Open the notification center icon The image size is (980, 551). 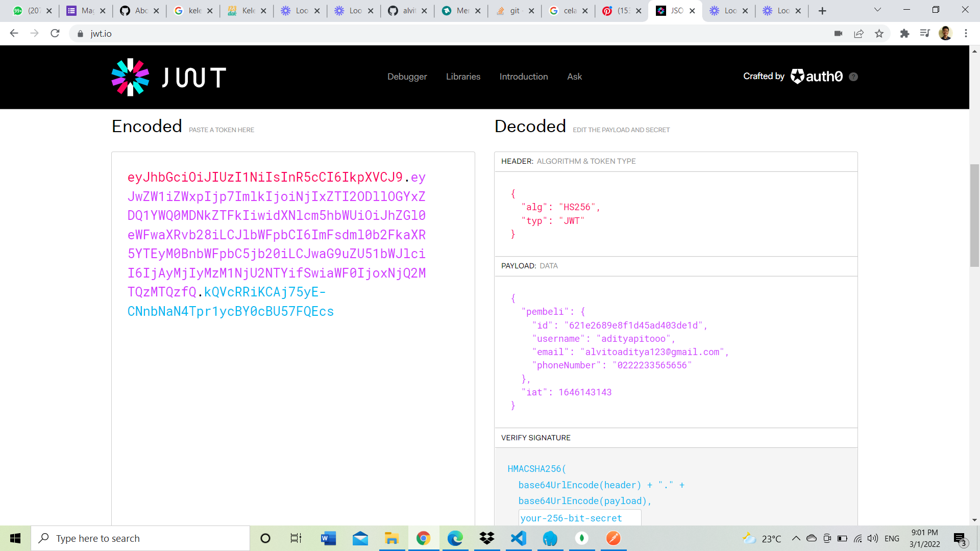960,539
